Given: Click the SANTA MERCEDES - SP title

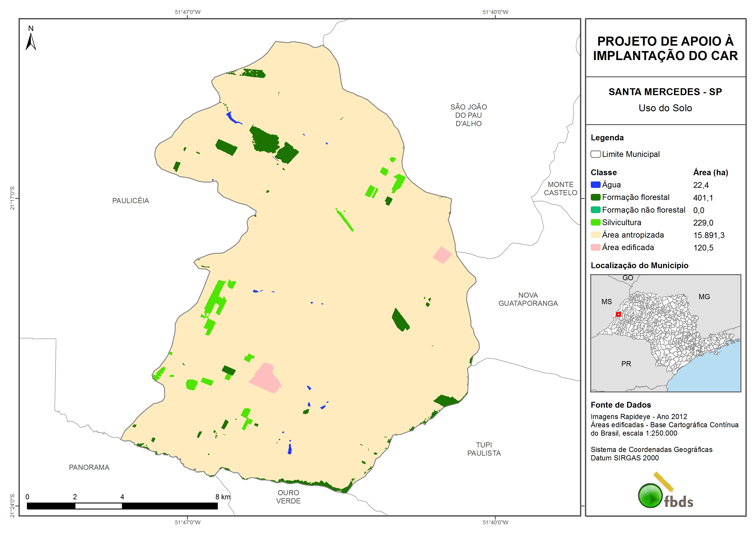Looking at the screenshot, I should coord(665,92).
